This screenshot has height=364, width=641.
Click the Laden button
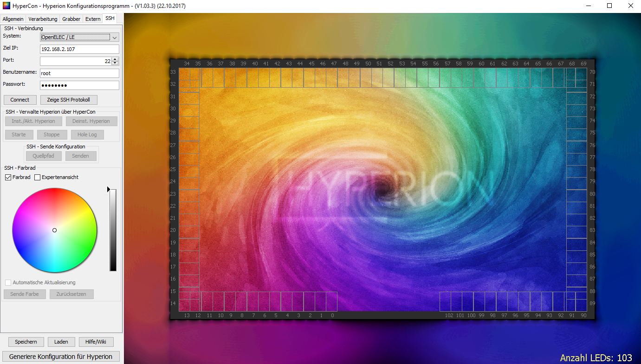[x=61, y=342]
